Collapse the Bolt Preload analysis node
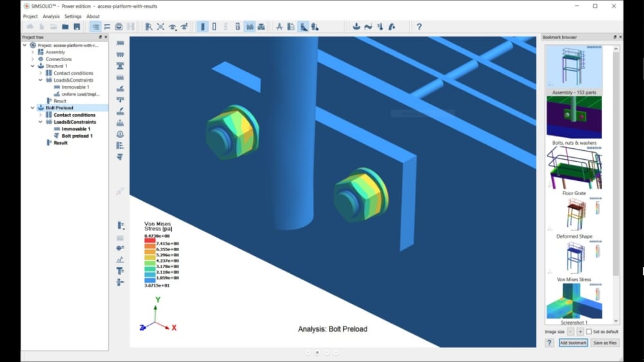 (33, 108)
